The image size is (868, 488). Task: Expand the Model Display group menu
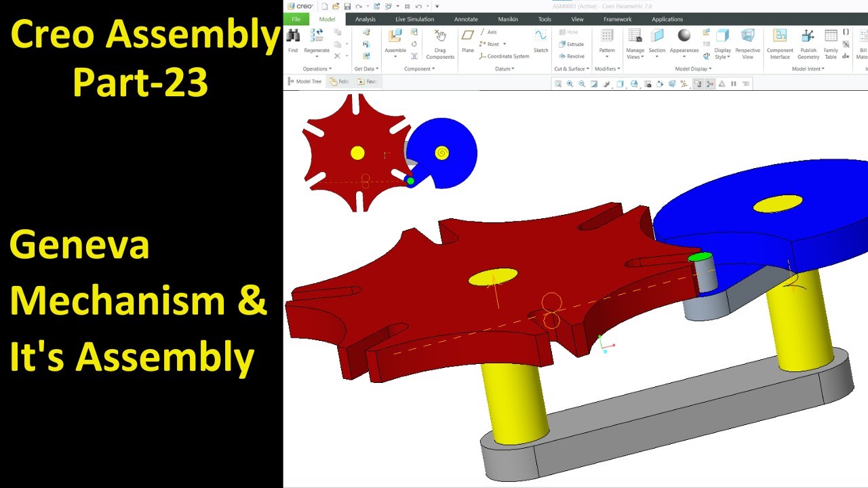coord(693,68)
